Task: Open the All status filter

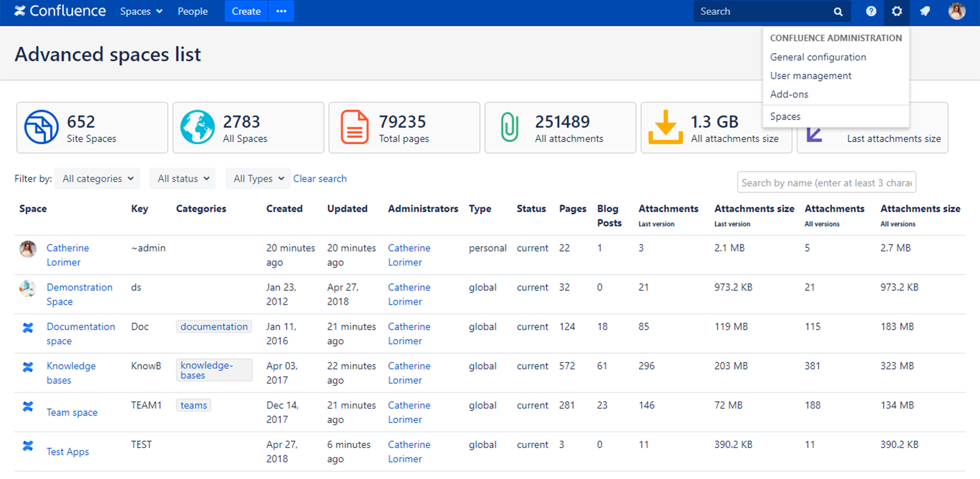Action: (x=183, y=179)
